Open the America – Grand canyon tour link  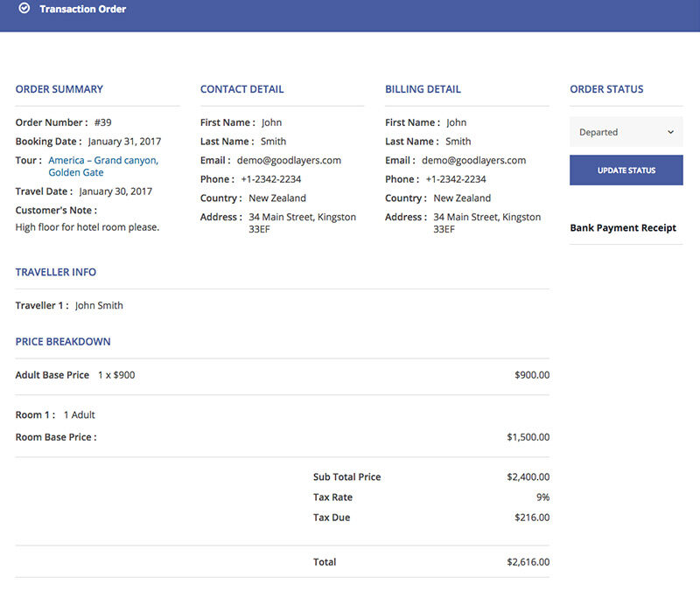(103, 161)
